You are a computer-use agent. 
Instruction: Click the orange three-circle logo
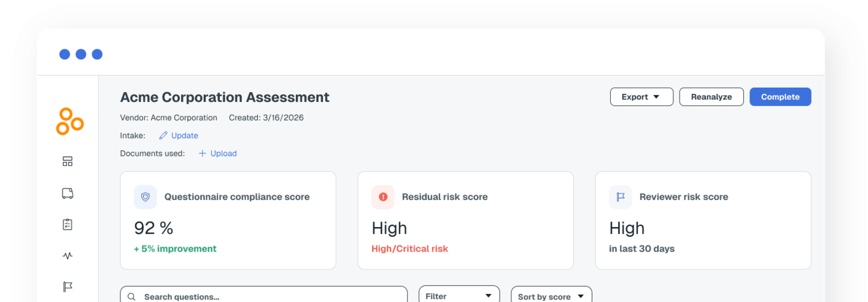69,122
